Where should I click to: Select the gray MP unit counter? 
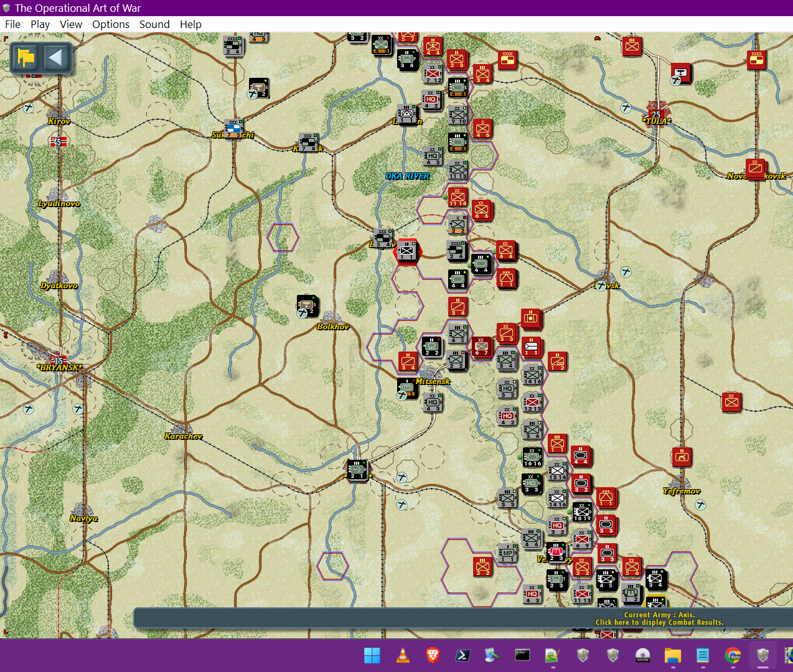tap(508, 553)
